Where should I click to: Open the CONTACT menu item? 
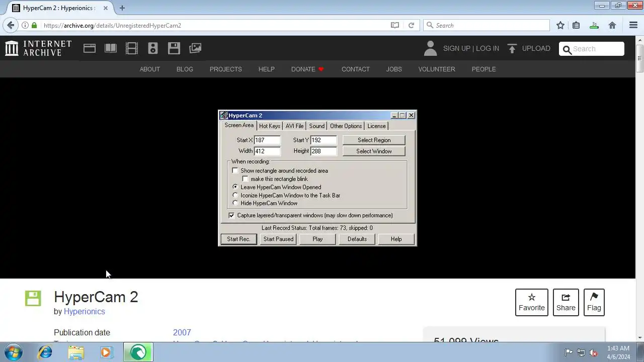click(355, 69)
